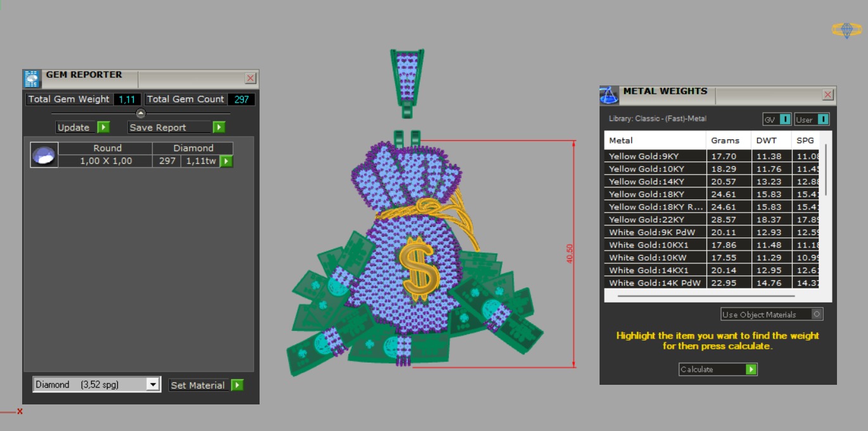868x431 pixels.
Task: Click the Set Material button
Action: pyautogui.click(x=198, y=385)
